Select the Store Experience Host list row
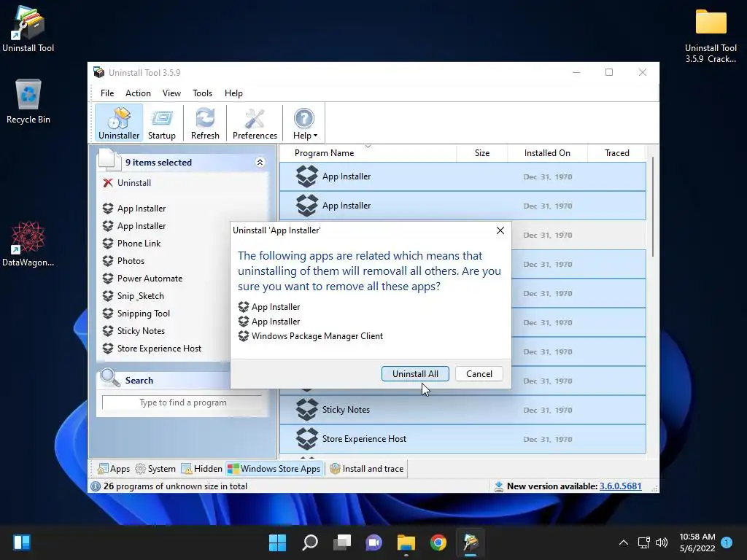 click(x=462, y=439)
